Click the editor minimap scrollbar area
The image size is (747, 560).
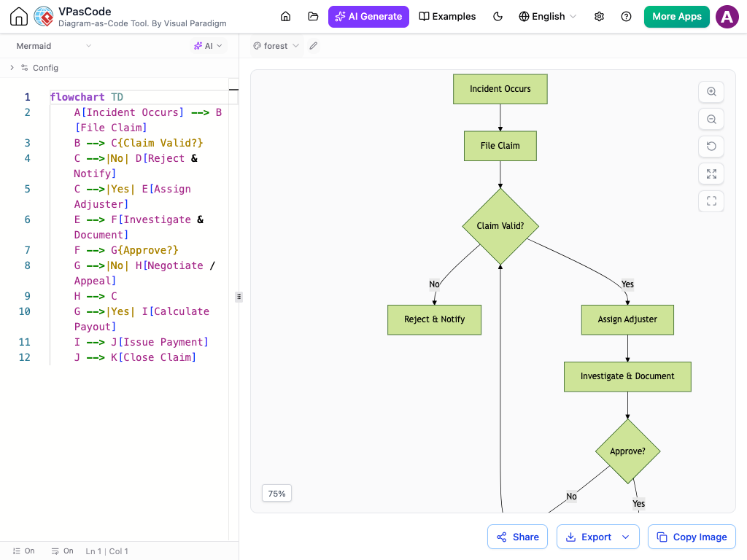pos(233,309)
